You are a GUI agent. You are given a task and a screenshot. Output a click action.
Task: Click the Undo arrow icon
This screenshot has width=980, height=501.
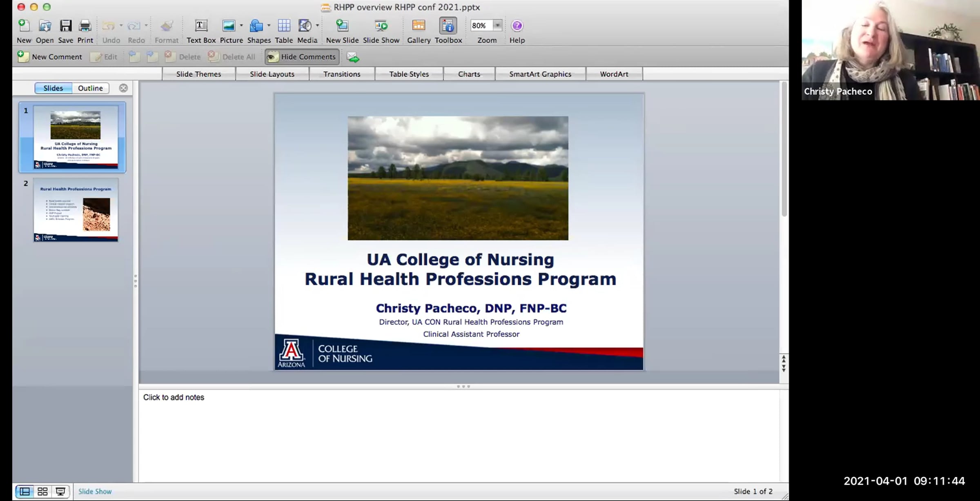[108, 26]
